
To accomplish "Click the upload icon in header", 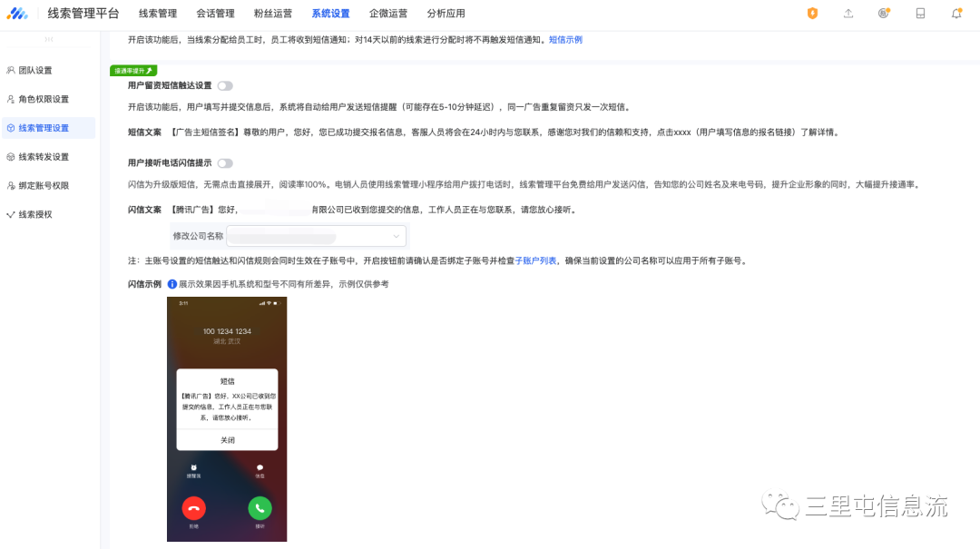I will point(848,14).
